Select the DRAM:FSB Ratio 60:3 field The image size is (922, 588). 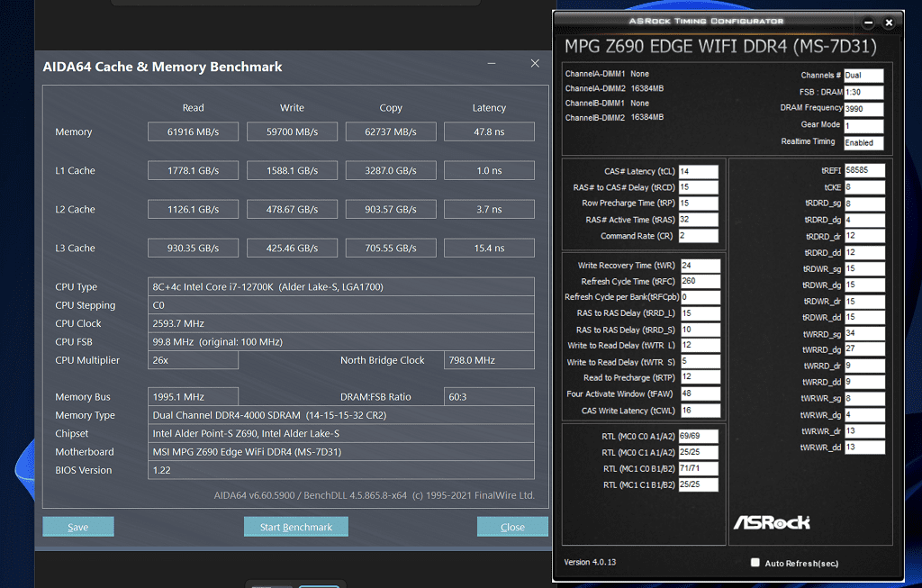tap(489, 397)
